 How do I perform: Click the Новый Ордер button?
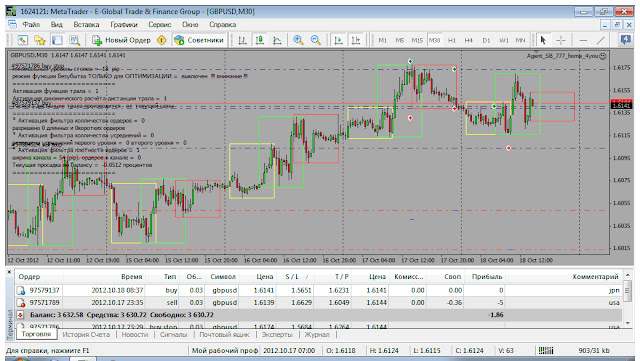click(x=121, y=40)
